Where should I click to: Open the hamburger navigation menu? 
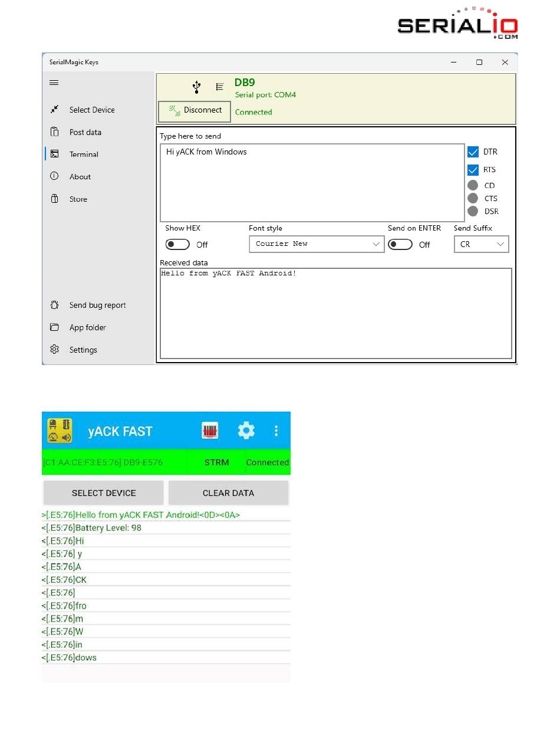54,83
